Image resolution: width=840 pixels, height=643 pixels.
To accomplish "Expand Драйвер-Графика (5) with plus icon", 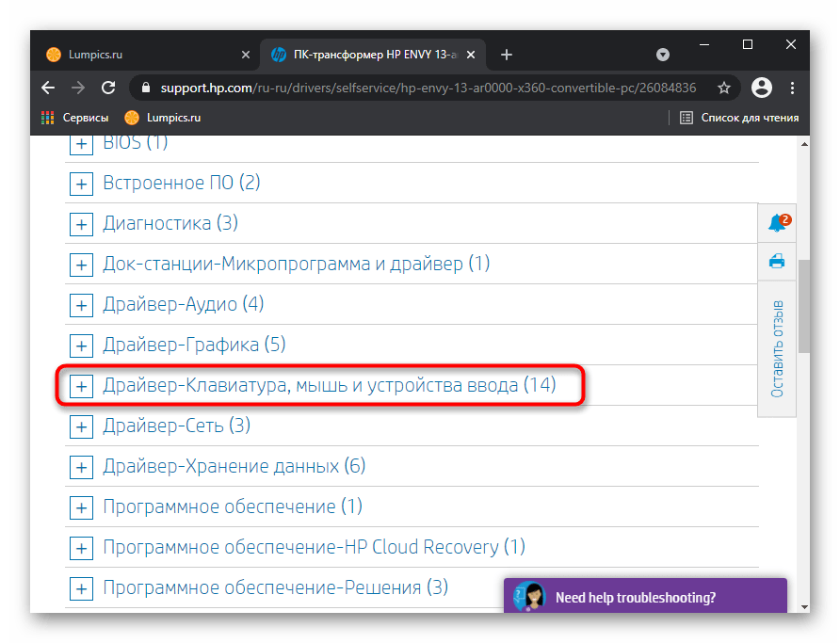I will coord(81,346).
